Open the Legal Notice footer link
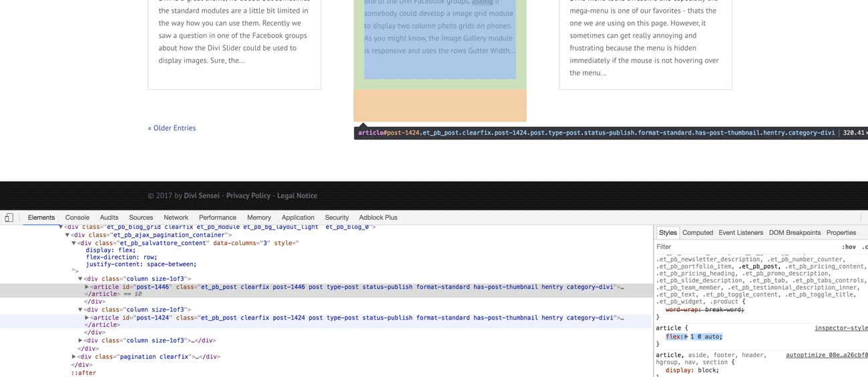Screen dimensions: 868x377 [297, 196]
